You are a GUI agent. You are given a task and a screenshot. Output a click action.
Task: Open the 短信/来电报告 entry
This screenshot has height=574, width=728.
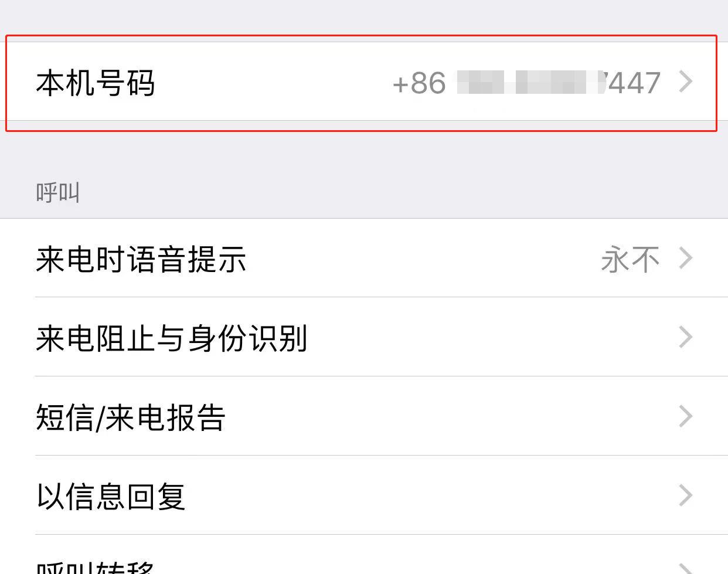pyautogui.click(x=364, y=416)
